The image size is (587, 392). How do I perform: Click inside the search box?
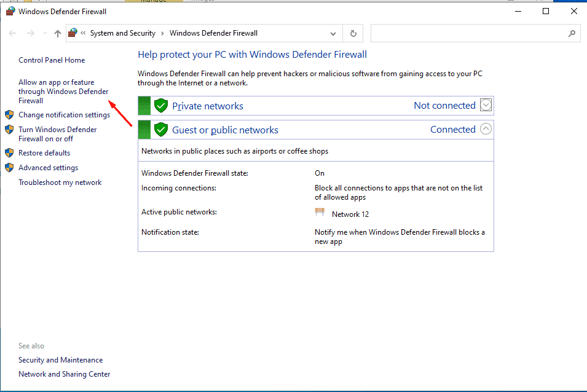(x=473, y=33)
